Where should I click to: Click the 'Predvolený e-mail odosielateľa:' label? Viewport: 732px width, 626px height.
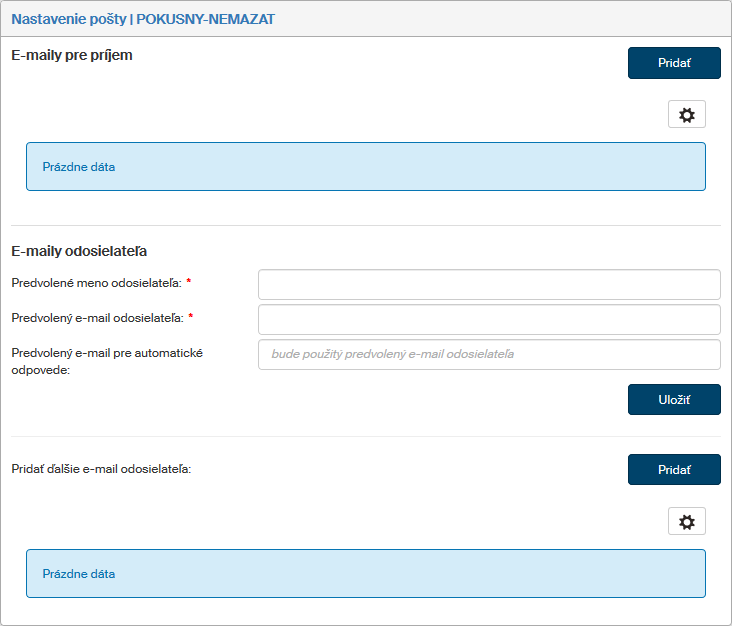pos(97,318)
